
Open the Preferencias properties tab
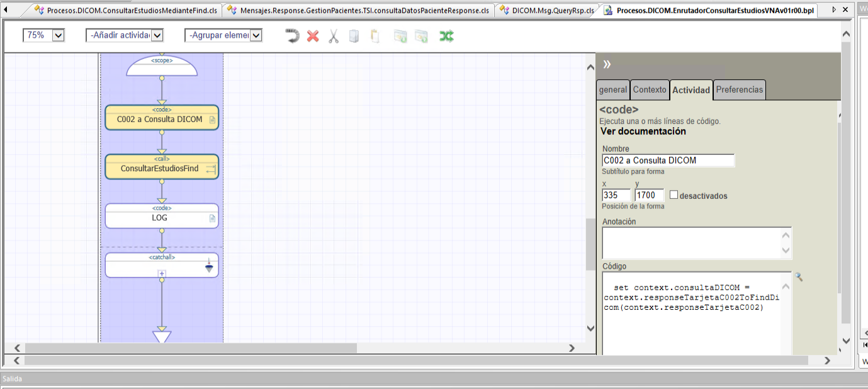[x=740, y=90]
